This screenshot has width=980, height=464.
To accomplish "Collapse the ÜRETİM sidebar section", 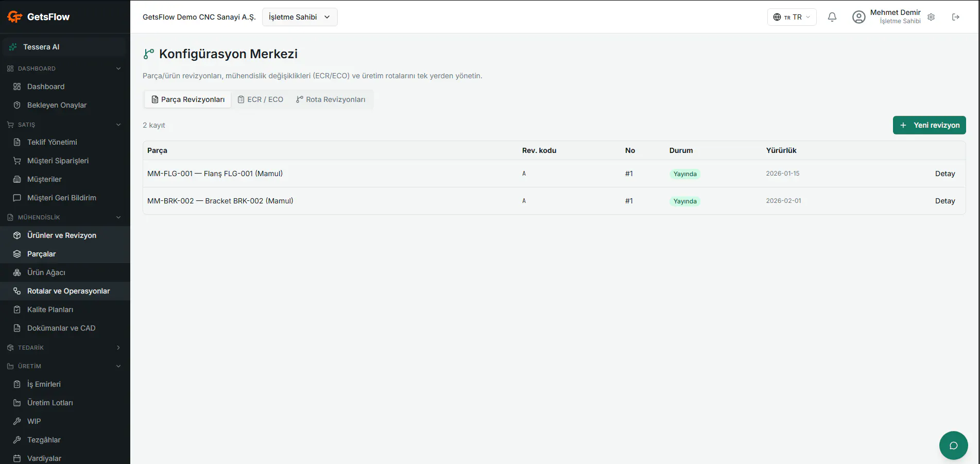I will click(x=118, y=366).
